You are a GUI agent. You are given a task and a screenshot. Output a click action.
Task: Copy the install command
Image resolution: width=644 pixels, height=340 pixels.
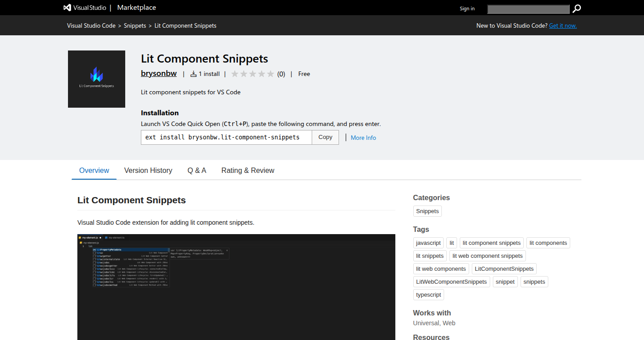point(326,137)
